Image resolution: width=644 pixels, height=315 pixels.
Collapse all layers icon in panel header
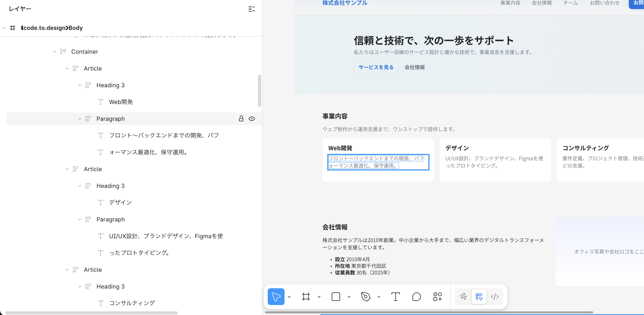tap(251, 9)
